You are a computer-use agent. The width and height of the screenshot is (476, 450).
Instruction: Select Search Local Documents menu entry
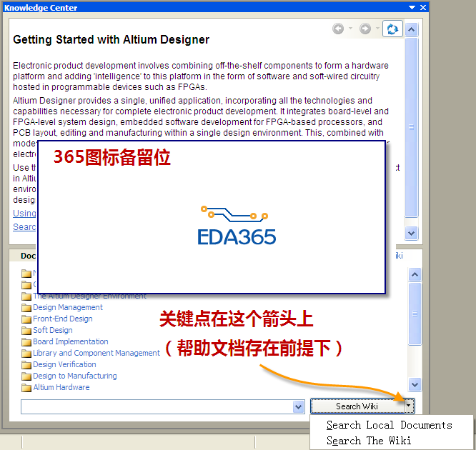click(x=390, y=425)
